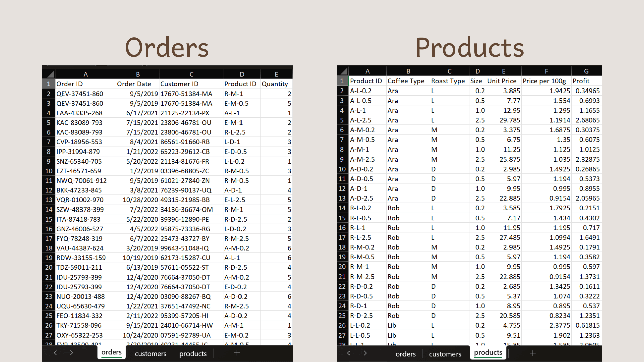Click previous sheet arrow in Products workbook

pyautogui.click(x=349, y=353)
